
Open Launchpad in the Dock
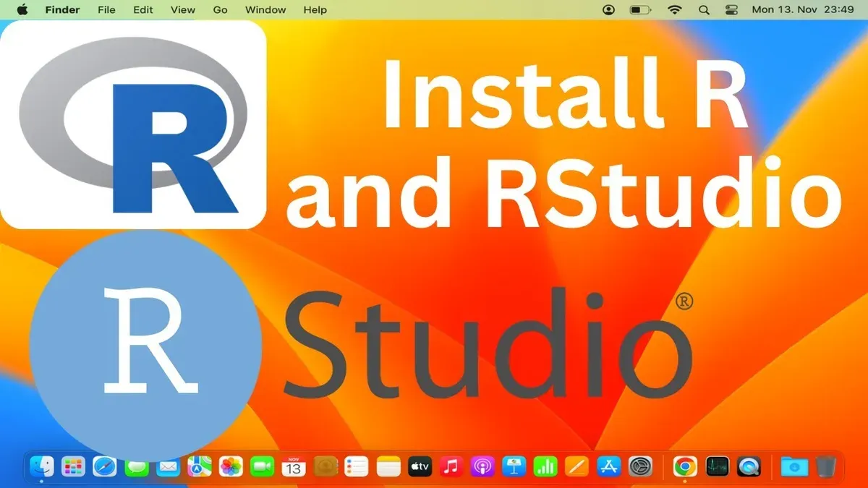tap(73, 468)
